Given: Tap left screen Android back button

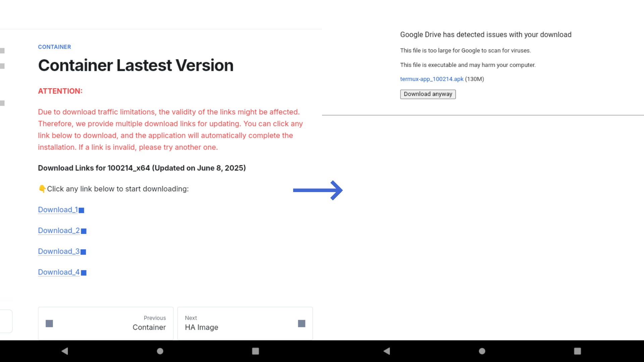Looking at the screenshot, I should pos(65,351).
